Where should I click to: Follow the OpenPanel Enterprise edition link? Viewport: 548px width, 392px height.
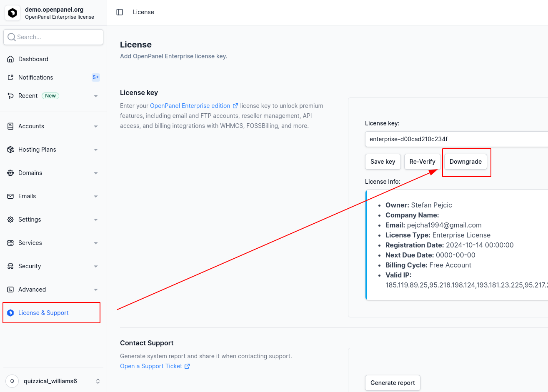(x=190, y=106)
